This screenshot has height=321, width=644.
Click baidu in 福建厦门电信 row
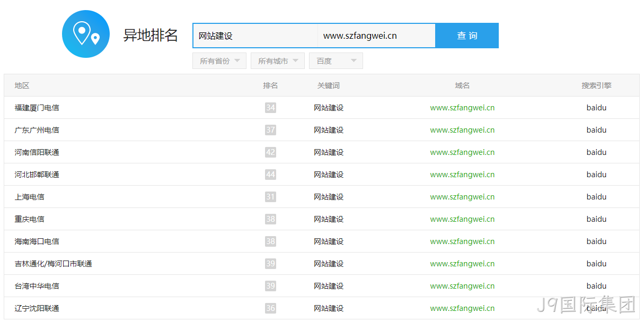point(596,108)
